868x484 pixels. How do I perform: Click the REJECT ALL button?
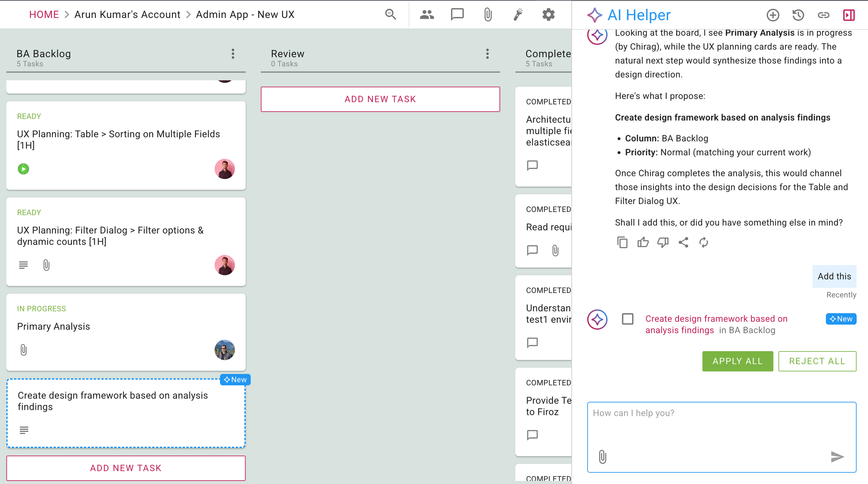tap(817, 361)
